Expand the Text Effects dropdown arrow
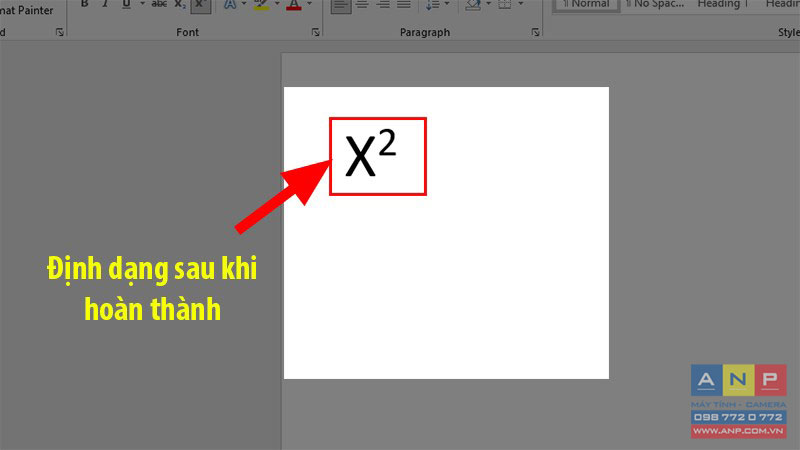The height and width of the screenshot is (450, 800). [x=244, y=4]
